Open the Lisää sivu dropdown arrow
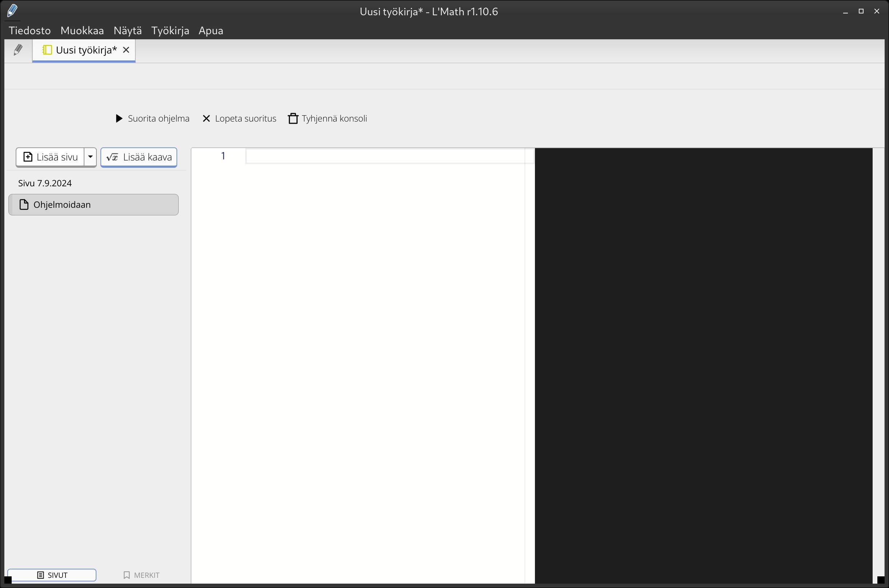The width and height of the screenshot is (889, 588). coord(90,157)
